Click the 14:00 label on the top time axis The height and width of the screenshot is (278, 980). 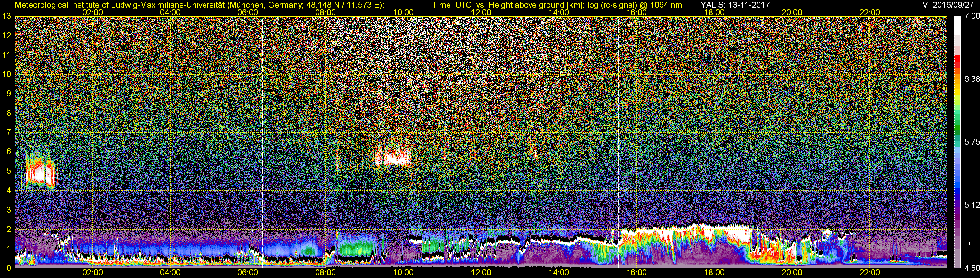(559, 12)
